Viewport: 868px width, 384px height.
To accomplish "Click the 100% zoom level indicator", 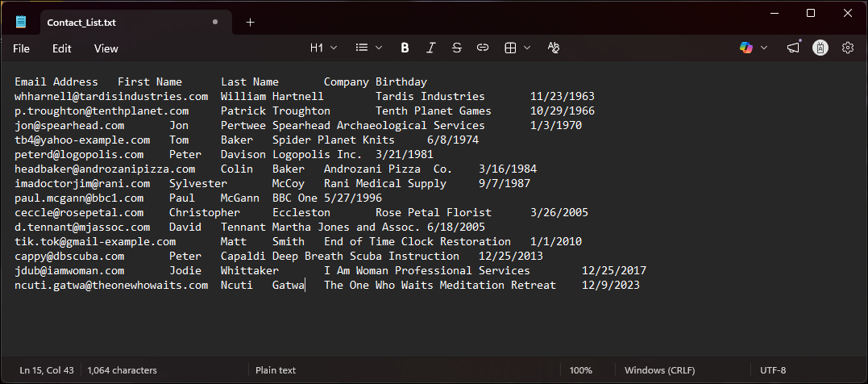I will (x=581, y=370).
